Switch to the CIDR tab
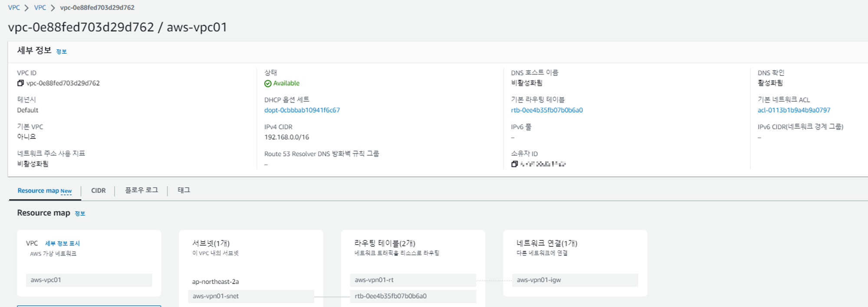 coord(99,191)
